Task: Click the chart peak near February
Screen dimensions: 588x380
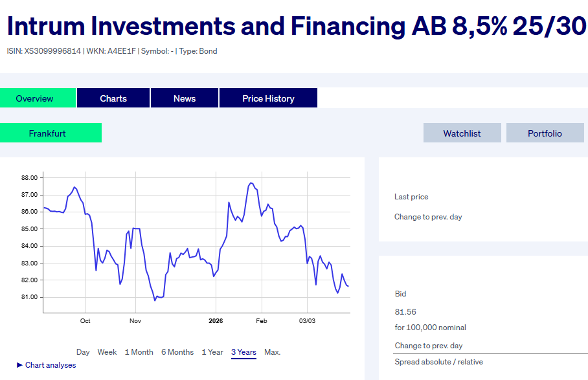Action: [x=251, y=183]
